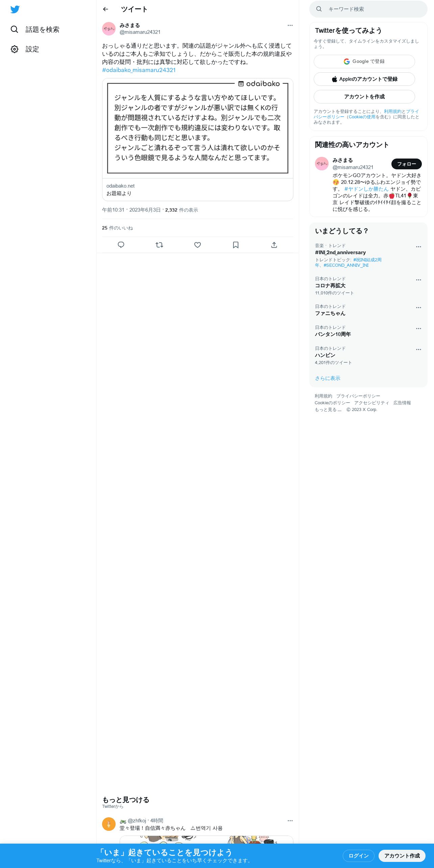Open more options on @zhfkoj tweet
The width and height of the screenshot is (434, 868).
pyautogui.click(x=290, y=821)
